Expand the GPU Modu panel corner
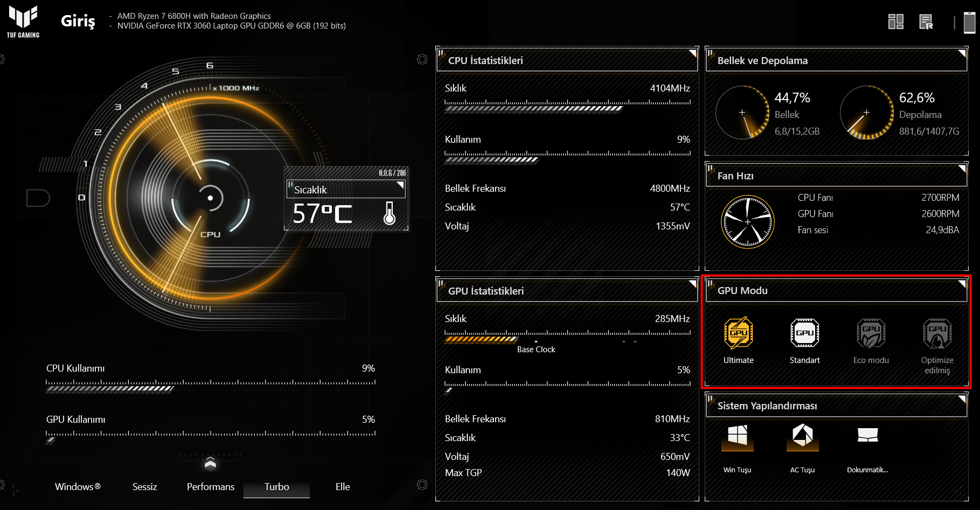 [962, 283]
